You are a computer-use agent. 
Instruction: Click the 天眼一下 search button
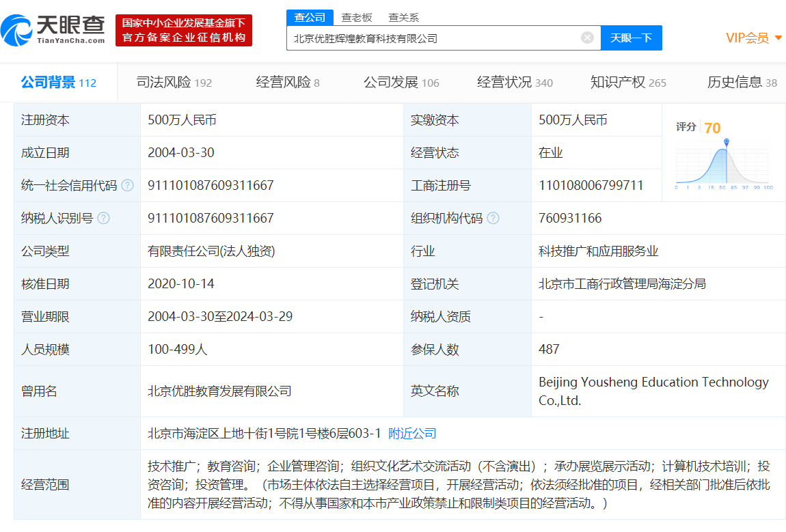tap(631, 38)
